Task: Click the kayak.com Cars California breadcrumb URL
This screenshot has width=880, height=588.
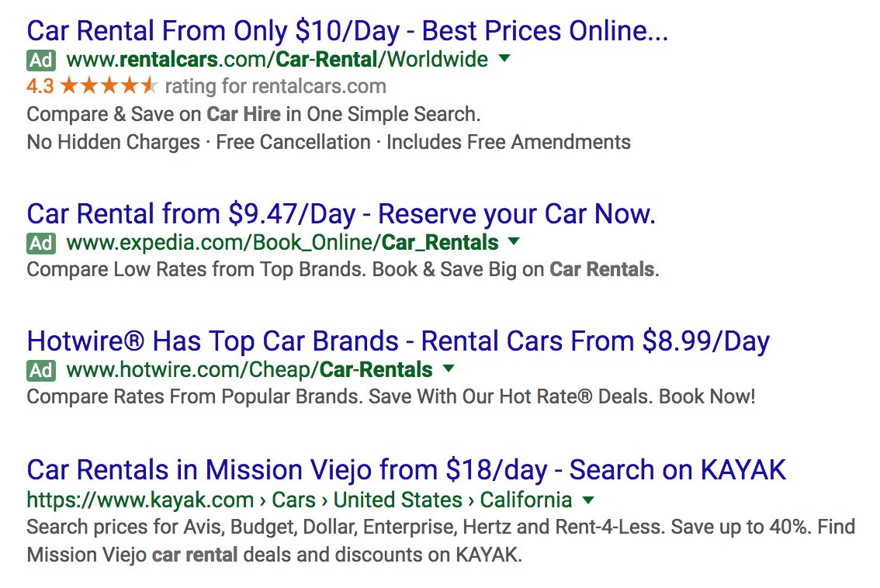Action: point(299,499)
